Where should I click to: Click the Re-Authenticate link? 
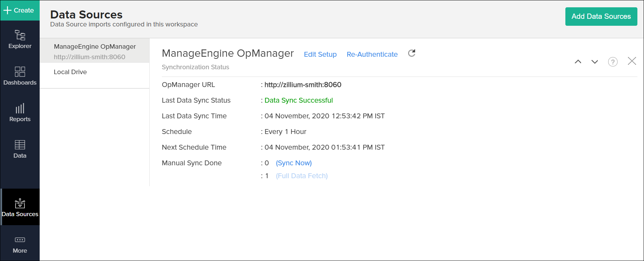pos(372,54)
